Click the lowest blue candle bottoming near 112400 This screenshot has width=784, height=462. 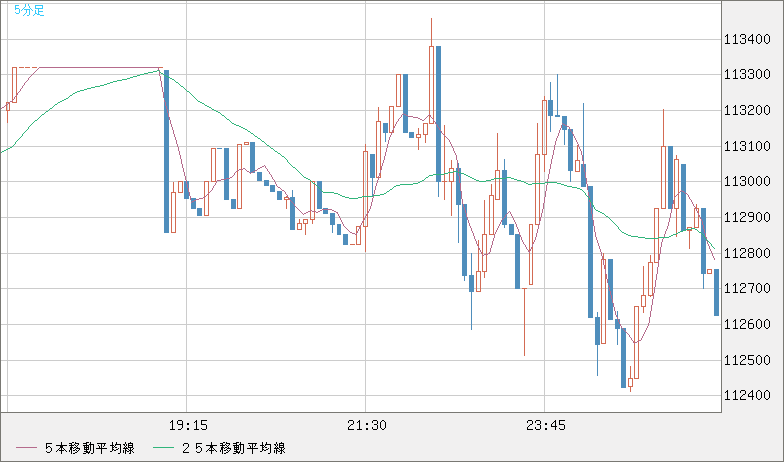pos(624,358)
